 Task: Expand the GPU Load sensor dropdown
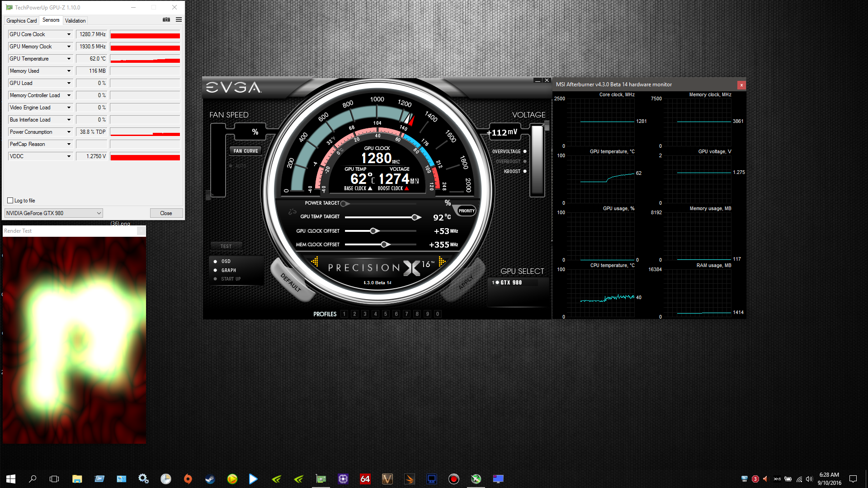tap(69, 83)
